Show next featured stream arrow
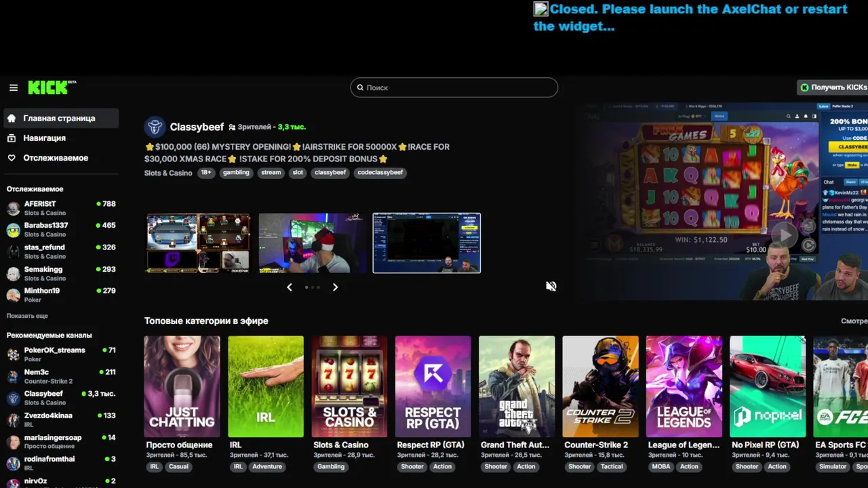This screenshot has width=868, height=488. pyautogui.click(x=335, y=287)
